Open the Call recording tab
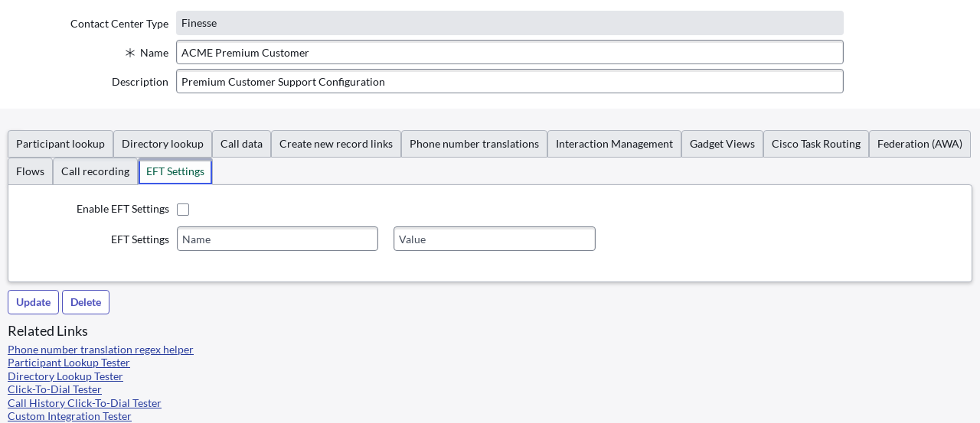 [x=95, y=171]
